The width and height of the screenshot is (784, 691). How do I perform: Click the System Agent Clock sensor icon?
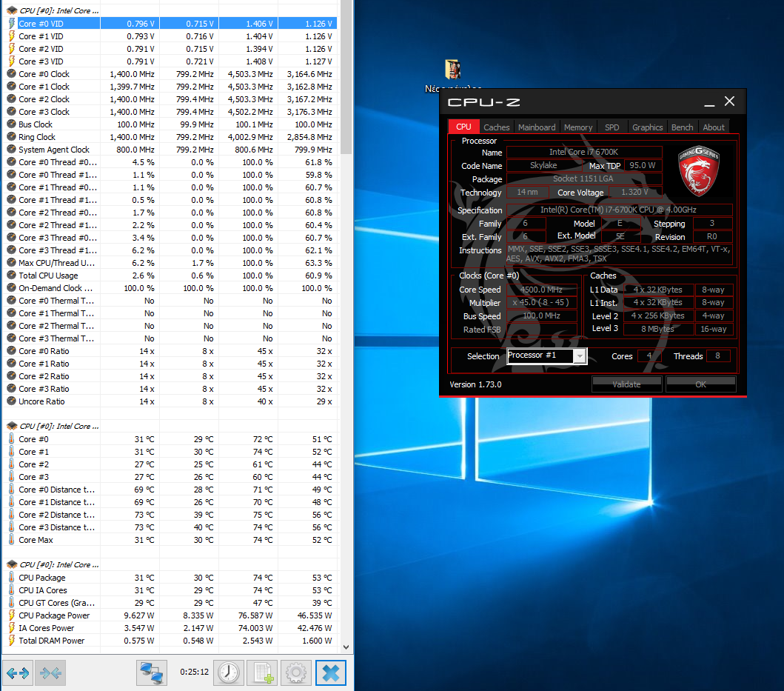click(12, 149)
